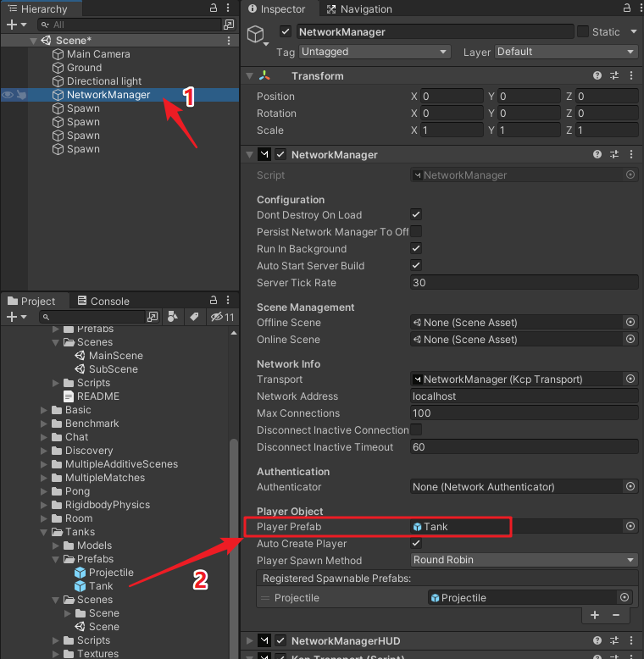
Task: Pick an Online Scene asset
Action: [630, 339]
